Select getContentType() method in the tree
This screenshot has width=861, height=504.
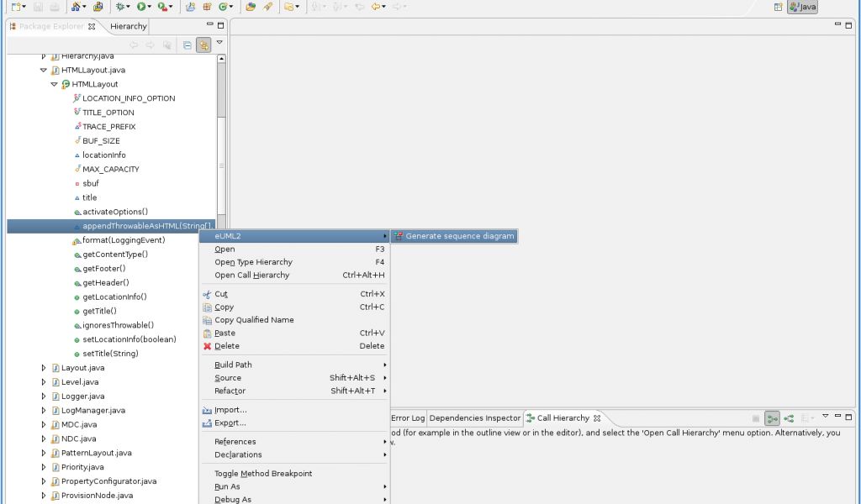[x=115, y=255]
